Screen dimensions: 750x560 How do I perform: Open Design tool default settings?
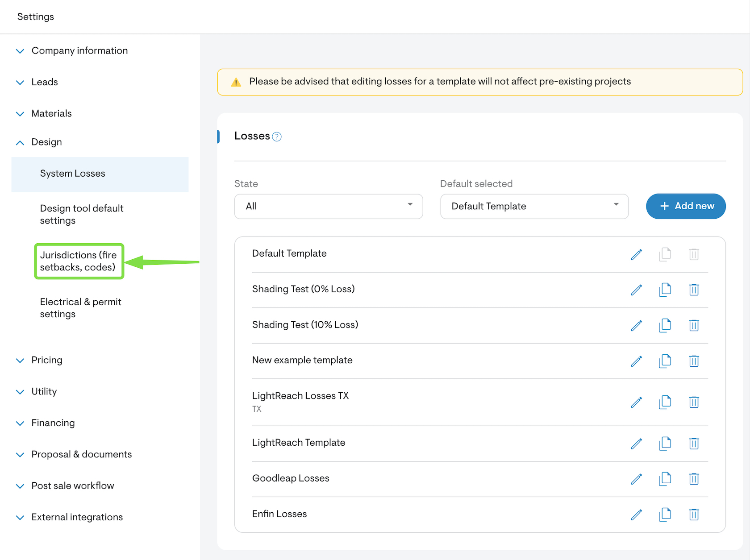[82, 214]
